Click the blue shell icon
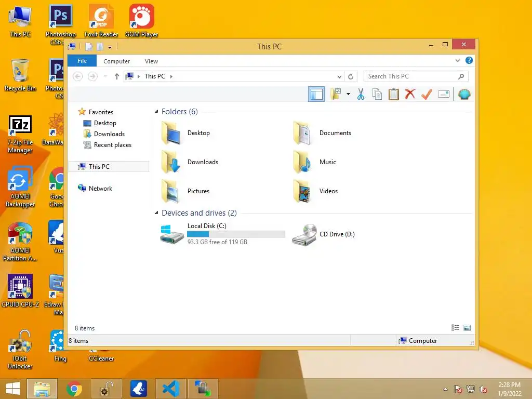The image size is (532, 399). pos(464,94)
